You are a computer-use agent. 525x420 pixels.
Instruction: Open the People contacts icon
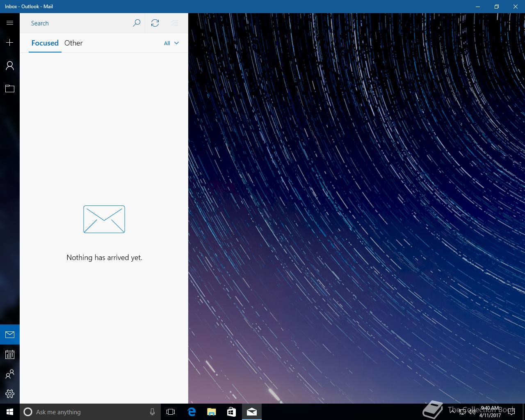10,374
